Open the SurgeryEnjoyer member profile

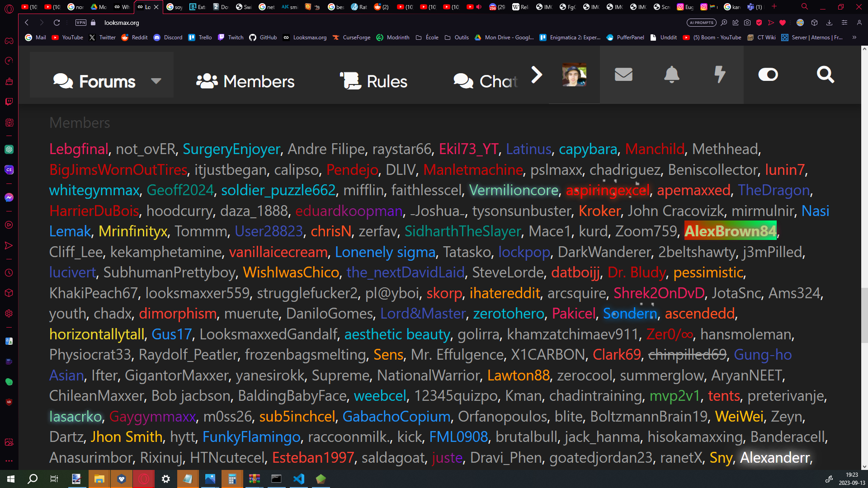[x=231, y=149]
